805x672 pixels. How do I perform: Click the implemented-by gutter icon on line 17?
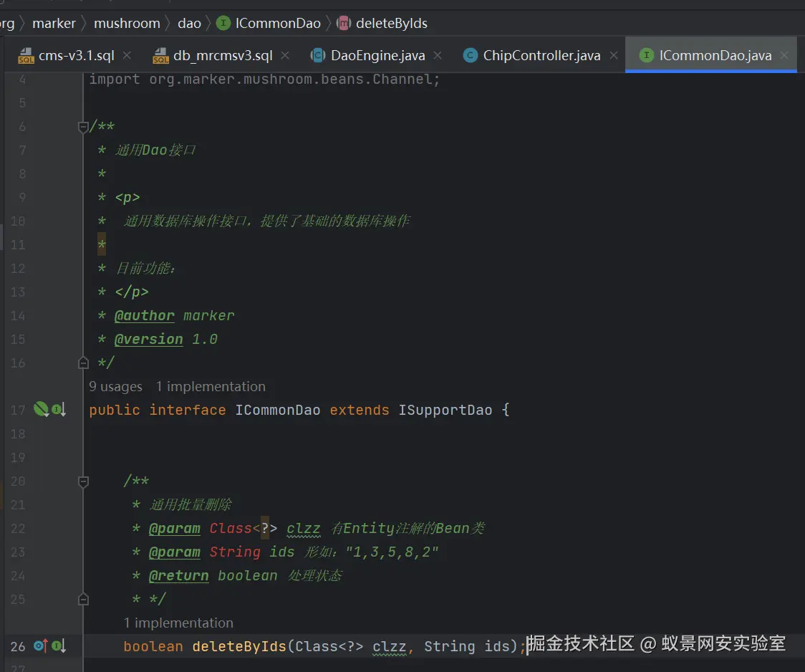point(59,410)
